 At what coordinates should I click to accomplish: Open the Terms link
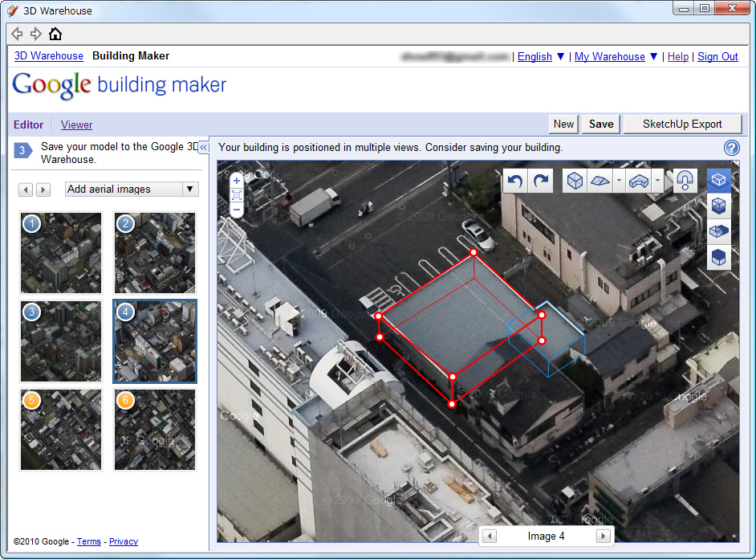tap(89, 541)
